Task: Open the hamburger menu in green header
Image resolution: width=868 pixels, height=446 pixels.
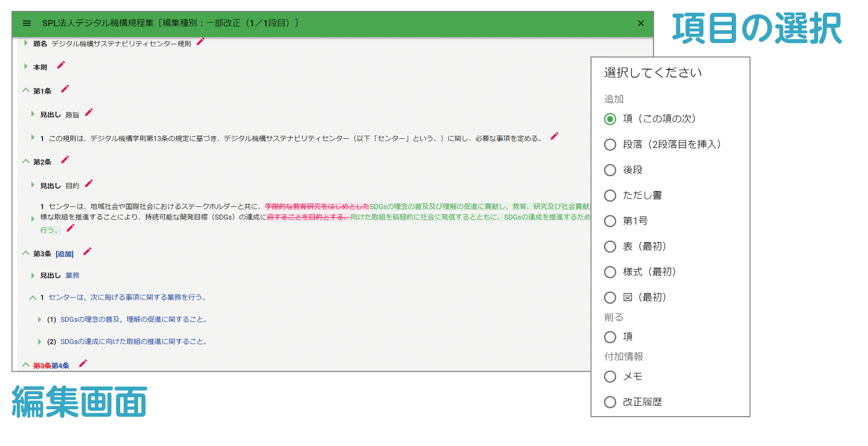Action: point(27,23)
